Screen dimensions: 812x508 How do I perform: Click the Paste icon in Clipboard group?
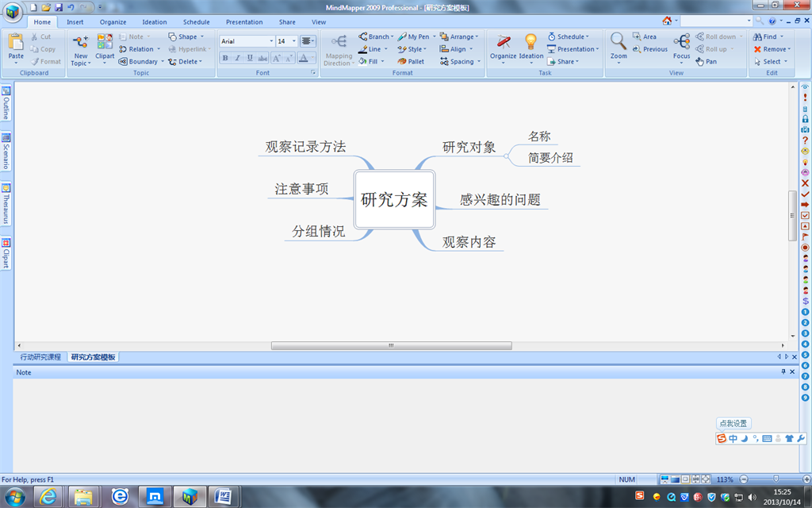pyautogui.click(x=16, y=42)
